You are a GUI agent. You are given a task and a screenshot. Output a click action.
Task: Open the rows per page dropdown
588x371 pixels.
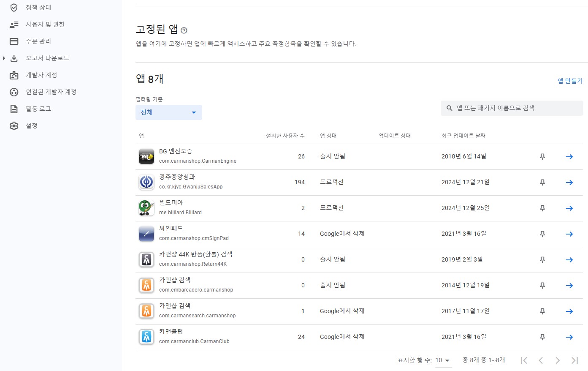(443, 360)
